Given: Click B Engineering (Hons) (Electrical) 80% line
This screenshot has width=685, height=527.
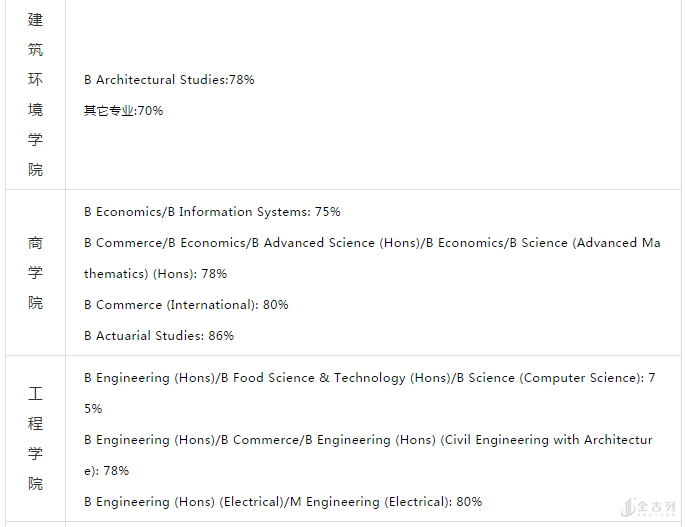Looking at the screenshot, I should click(283, 502).
